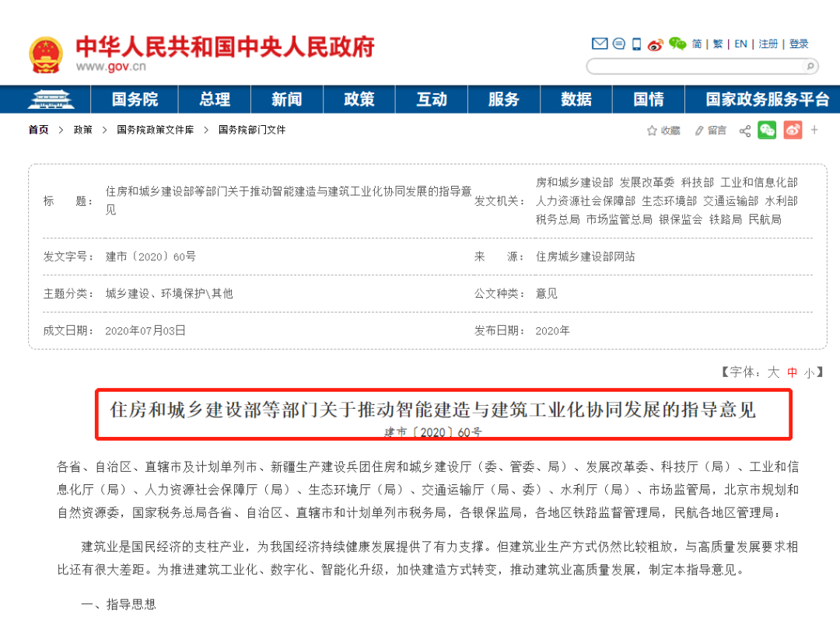Open the mobile phone icon in header
840x625 pixels.
(636, 44)
